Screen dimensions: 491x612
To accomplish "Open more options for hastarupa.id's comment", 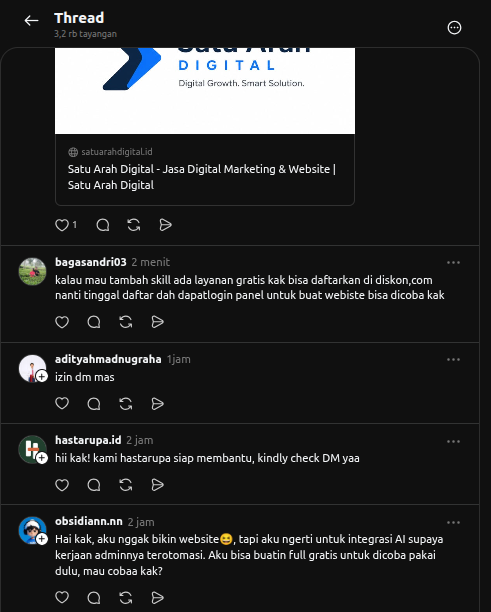I will pyautogui.click(x=453, y=441).
